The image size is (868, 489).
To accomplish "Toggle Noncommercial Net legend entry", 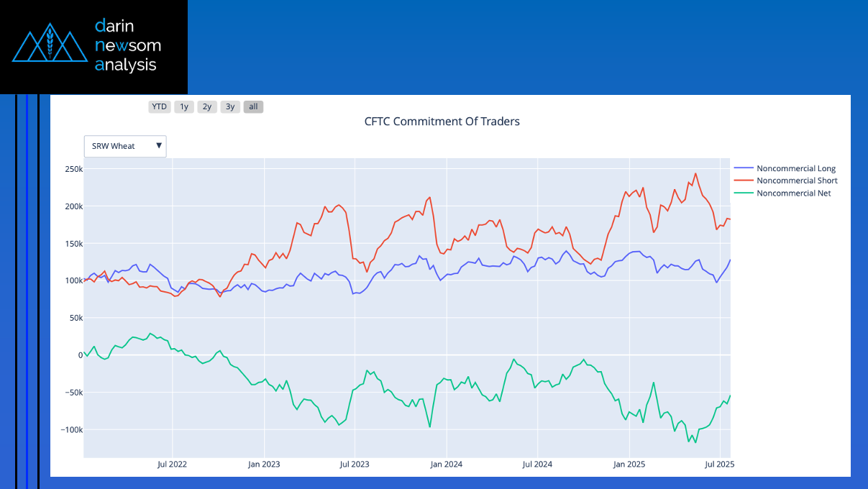I will point(793,193).
